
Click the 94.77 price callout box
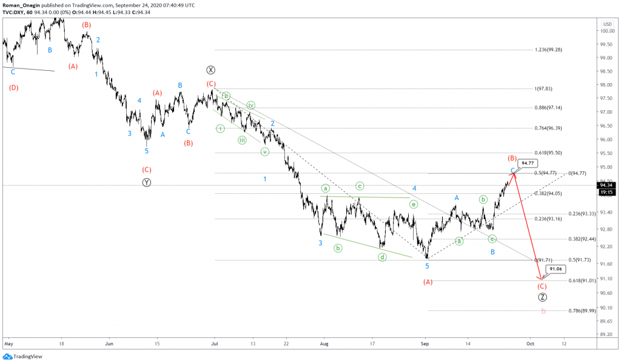(x=528, y=163)
